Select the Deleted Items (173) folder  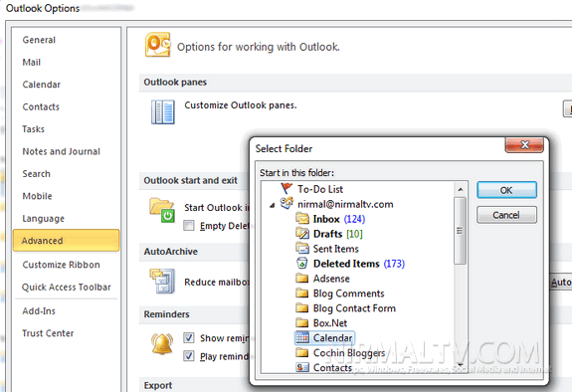tap(358, 264)
